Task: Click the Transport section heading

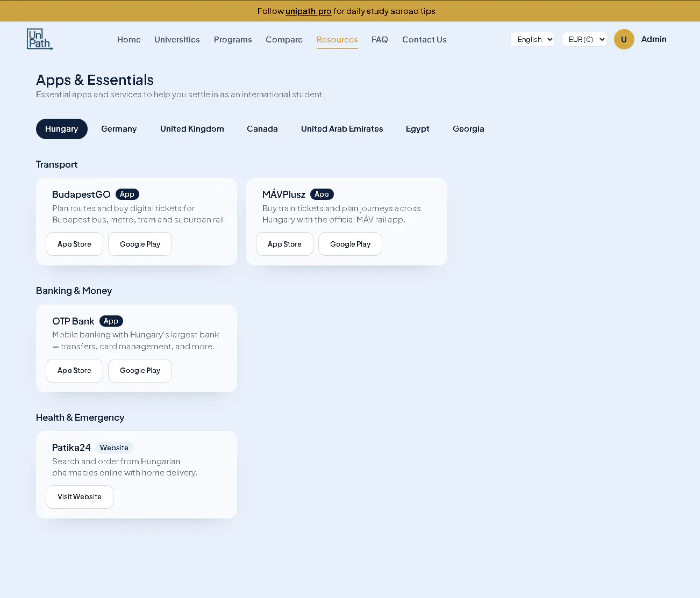Action: tap(56, 164)
